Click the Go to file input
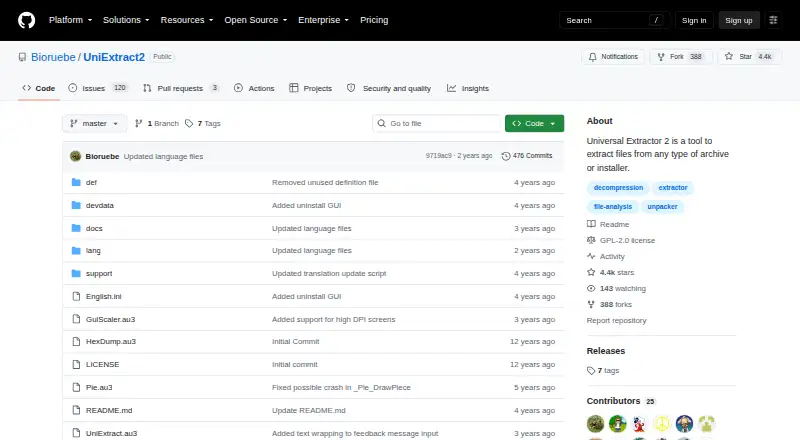The width and height of the screenshot is (800, 440). pyautogui.click(x=437, y=124)
